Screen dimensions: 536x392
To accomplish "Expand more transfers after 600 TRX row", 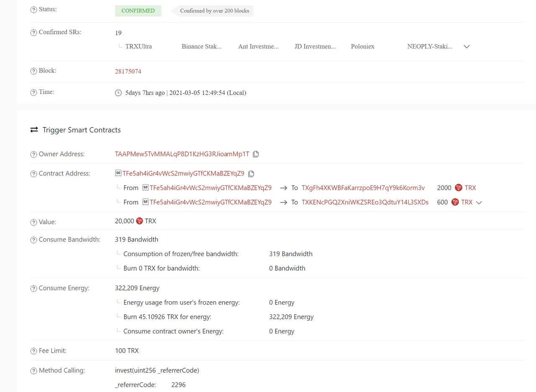I will 479,202.
